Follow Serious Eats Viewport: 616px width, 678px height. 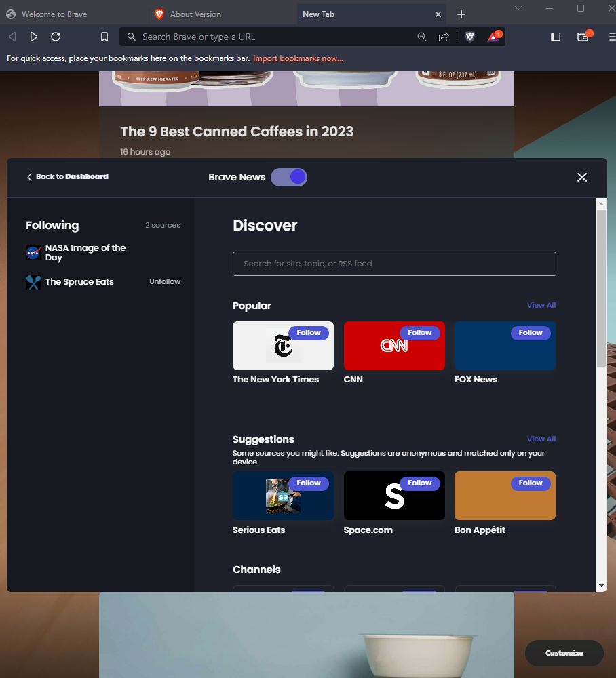[x=309, y=483]
